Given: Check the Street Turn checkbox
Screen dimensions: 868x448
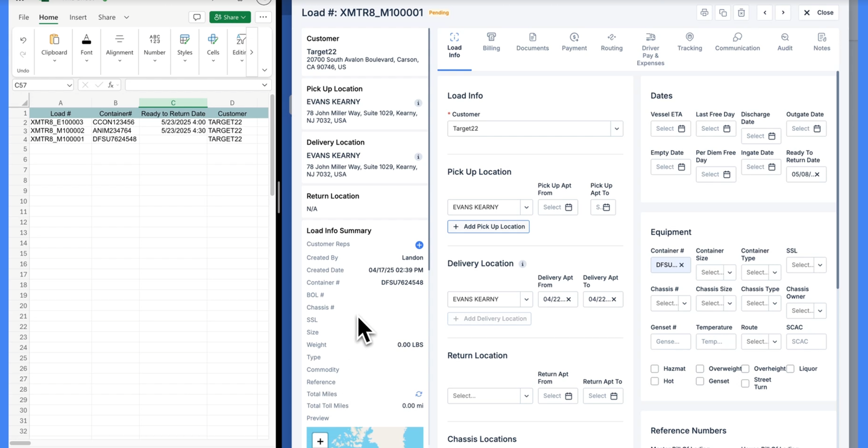Looking at the screenshot, I should pos(745,383).
